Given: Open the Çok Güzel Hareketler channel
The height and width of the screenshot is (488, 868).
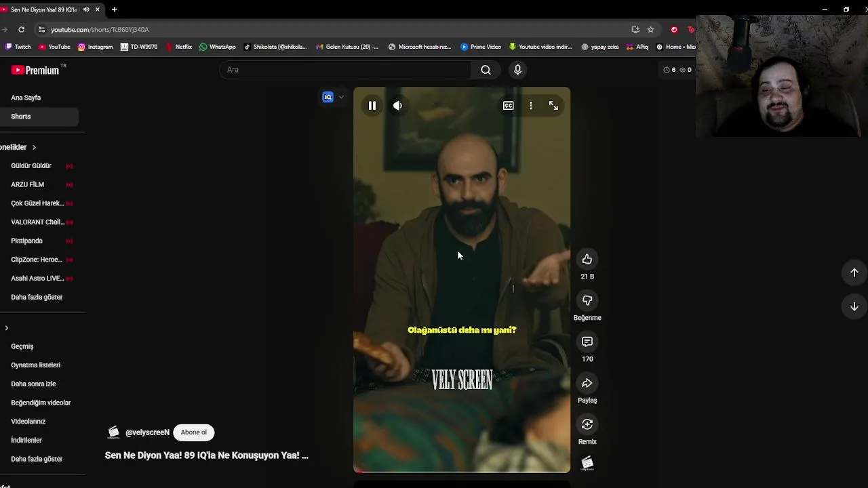Looking at the screenshot, I should click(37, 203).
